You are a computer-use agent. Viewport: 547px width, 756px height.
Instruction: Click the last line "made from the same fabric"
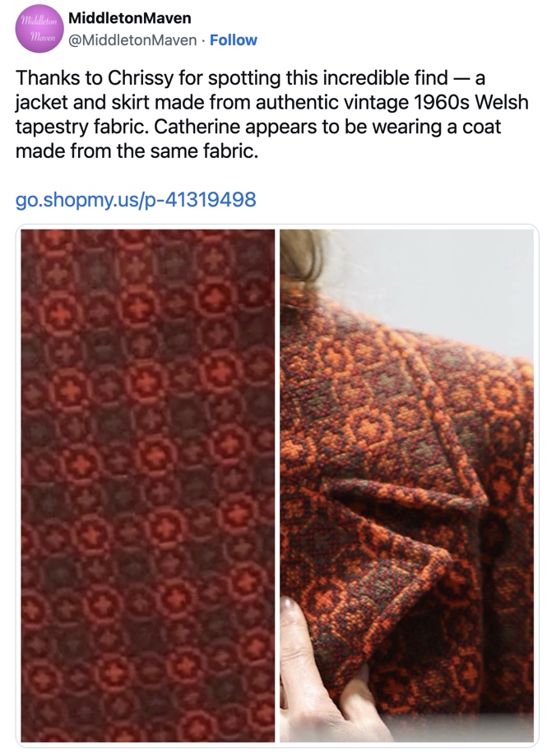click(x=137, y=151)
